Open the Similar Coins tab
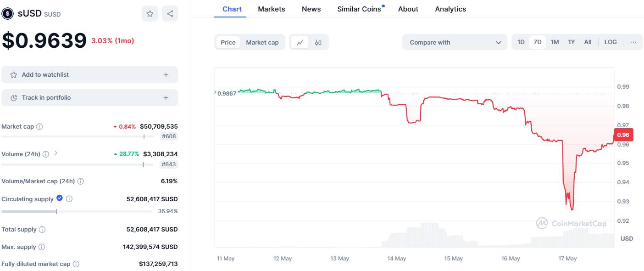Viewport: 644px width, 271px height. tap(360, 9)
